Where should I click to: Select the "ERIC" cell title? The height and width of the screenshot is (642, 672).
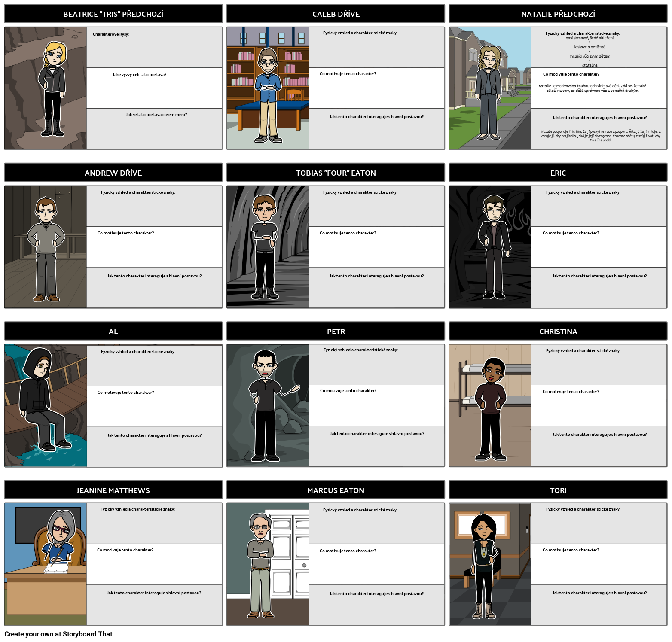pyautogui.click(x=558, y=173)
